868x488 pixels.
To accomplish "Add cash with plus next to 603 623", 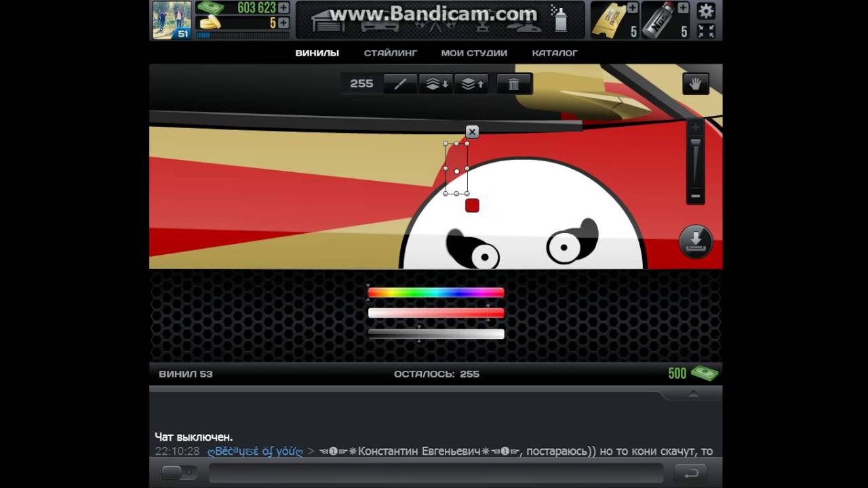I will point(283,7).
